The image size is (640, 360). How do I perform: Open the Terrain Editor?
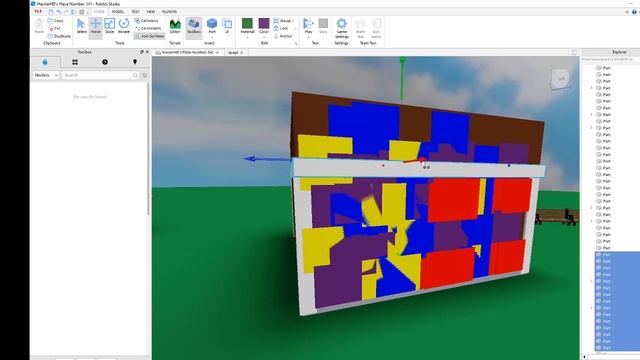[x=175, y=26]
